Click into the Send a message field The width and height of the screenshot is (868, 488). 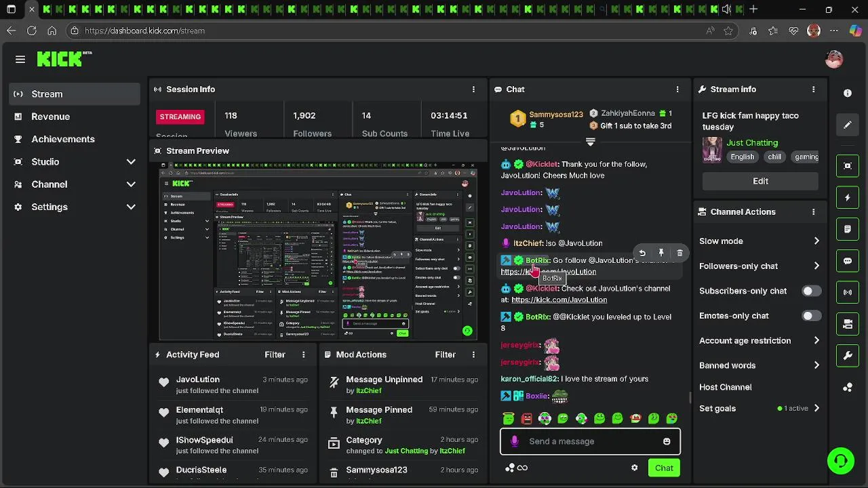point(590,441)
